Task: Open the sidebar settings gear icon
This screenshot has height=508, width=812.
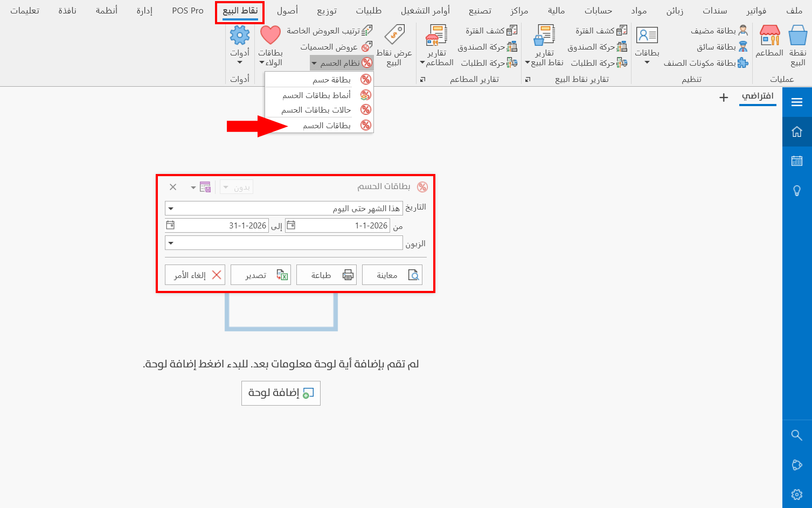Action: pyautogui.click(x=797, y=495)
